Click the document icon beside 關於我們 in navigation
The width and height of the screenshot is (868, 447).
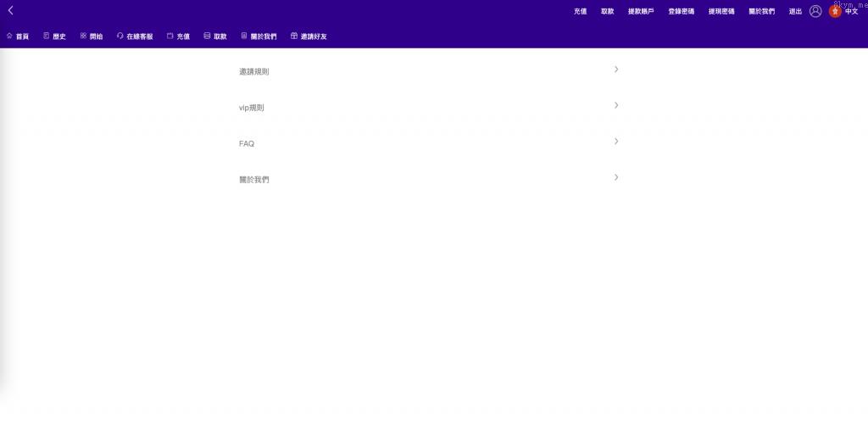[244, 36]
